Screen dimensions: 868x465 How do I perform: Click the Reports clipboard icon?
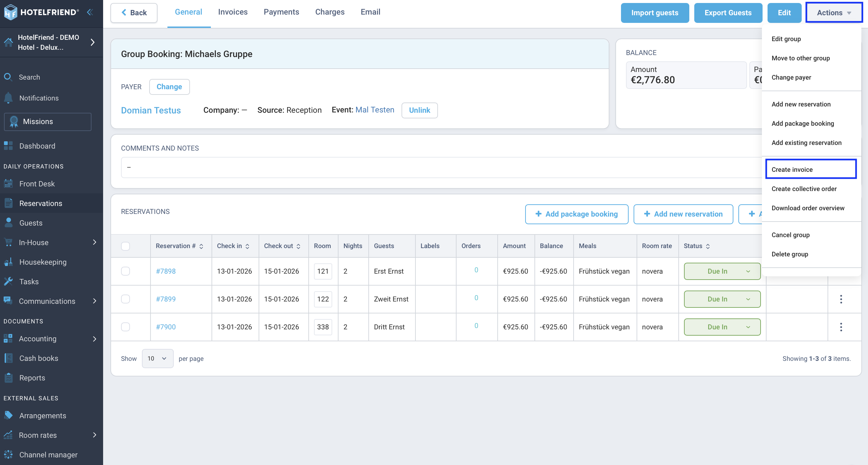tap(8, 378)
